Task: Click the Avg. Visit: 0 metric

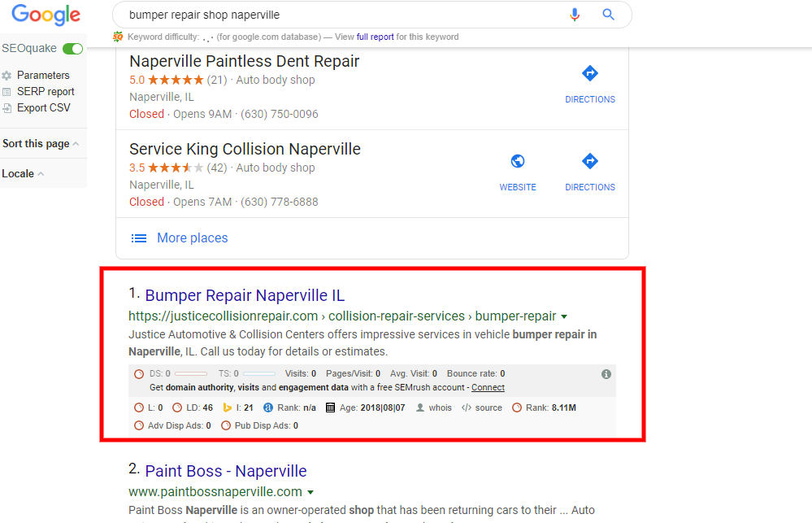Action: pyautogui.click(x=414, y=373)
